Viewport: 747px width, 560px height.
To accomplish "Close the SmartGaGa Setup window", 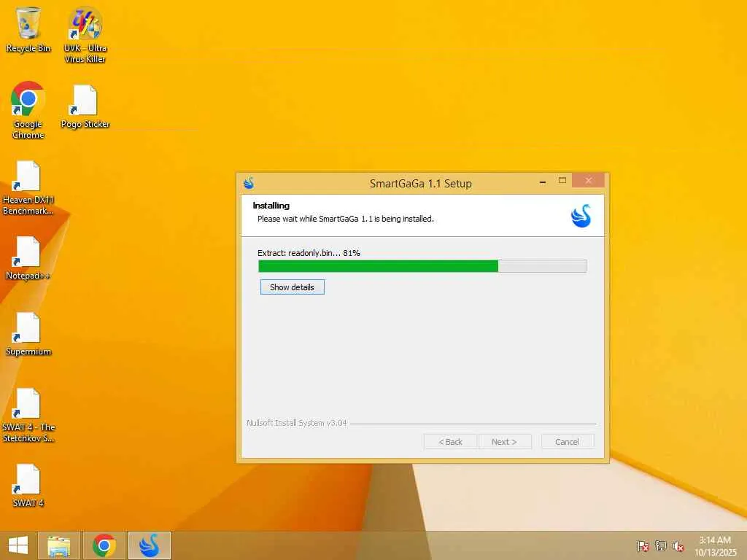I will (589, 181).
